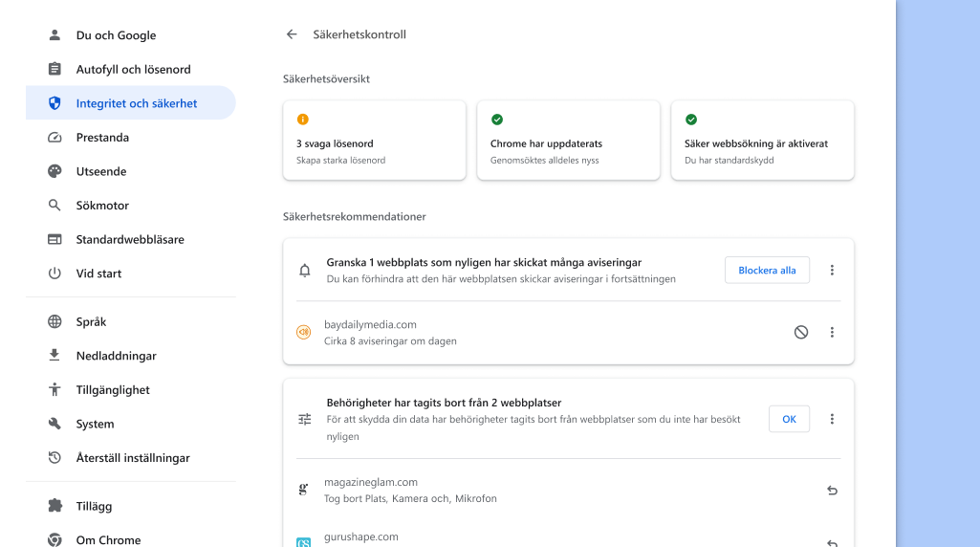980x547 pixels.
Task: Open Säker webbsökning är aktiverat card
Action: 763,140
